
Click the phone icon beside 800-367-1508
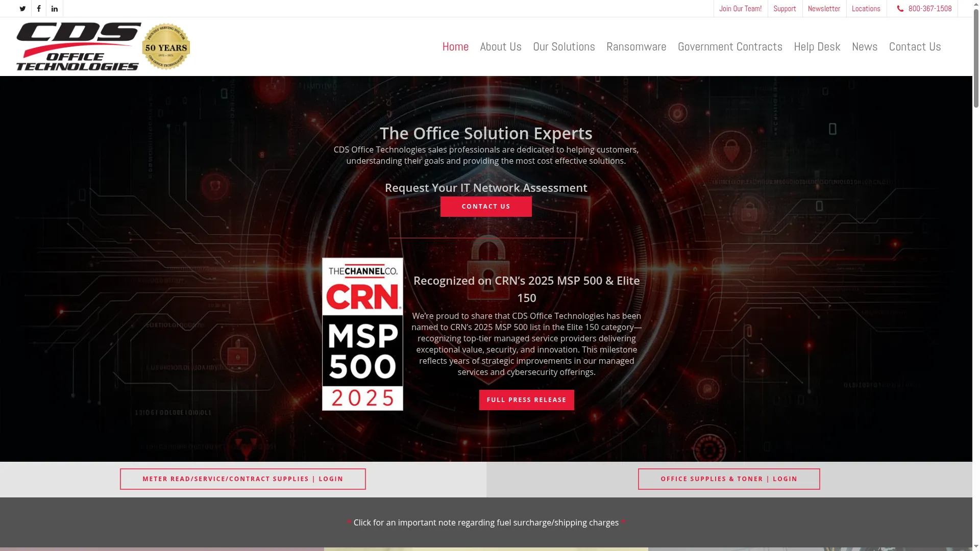click(900, 9)
